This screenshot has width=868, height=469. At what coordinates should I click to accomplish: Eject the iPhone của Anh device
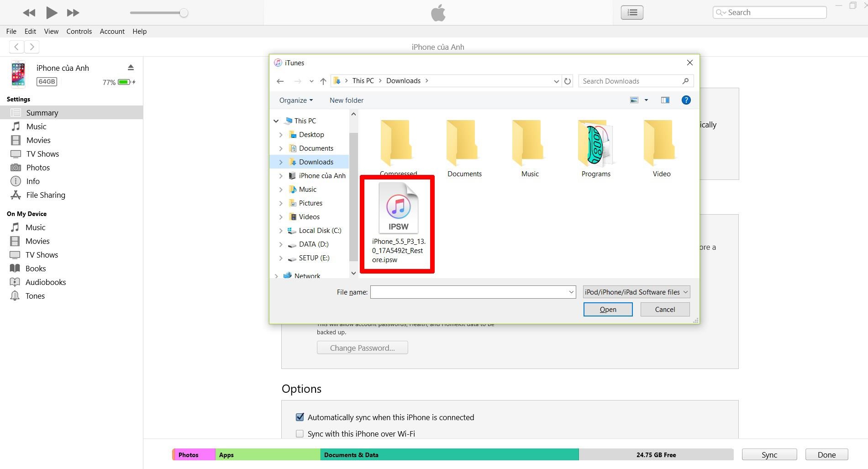[131, 67]
